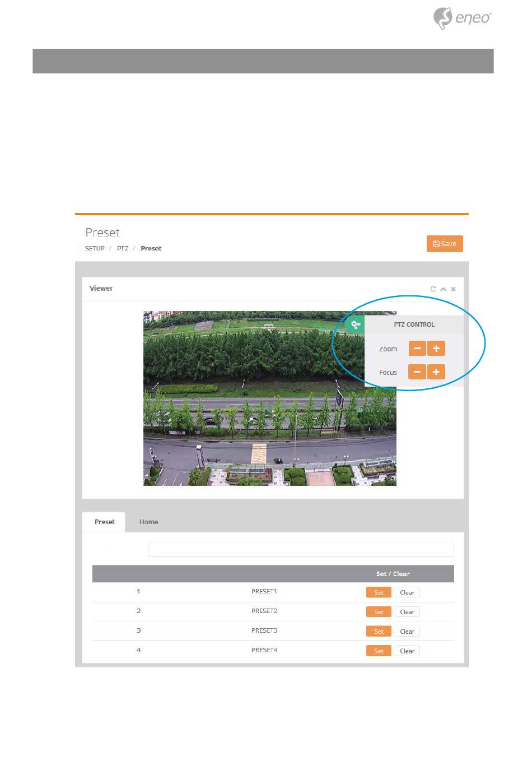Refresh the Viewer panel

point(433,289)
